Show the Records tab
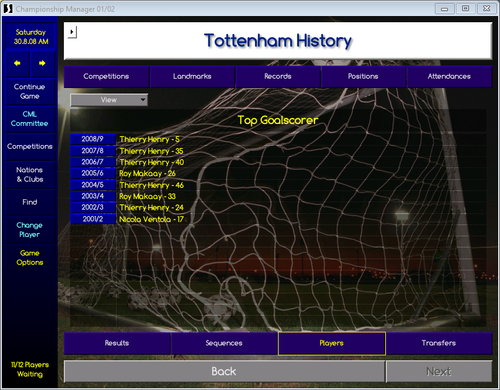Viewport: 500px width, 390px height. point(278,76)
